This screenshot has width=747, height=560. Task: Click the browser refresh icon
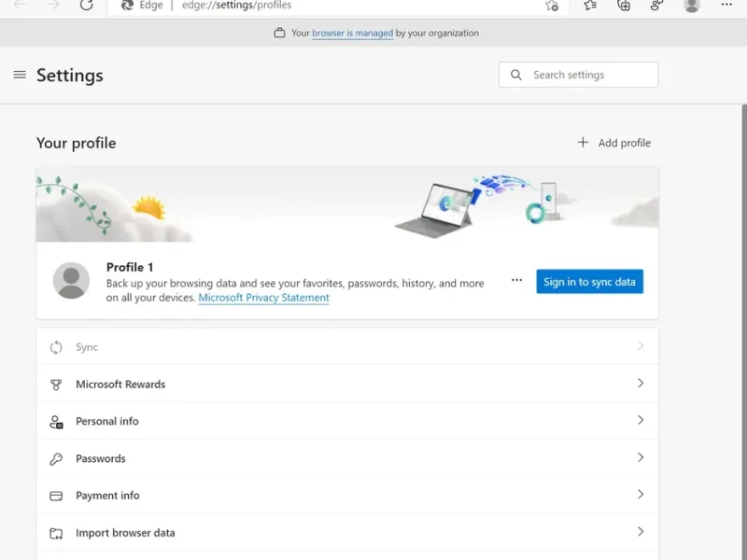click(86, 5)
